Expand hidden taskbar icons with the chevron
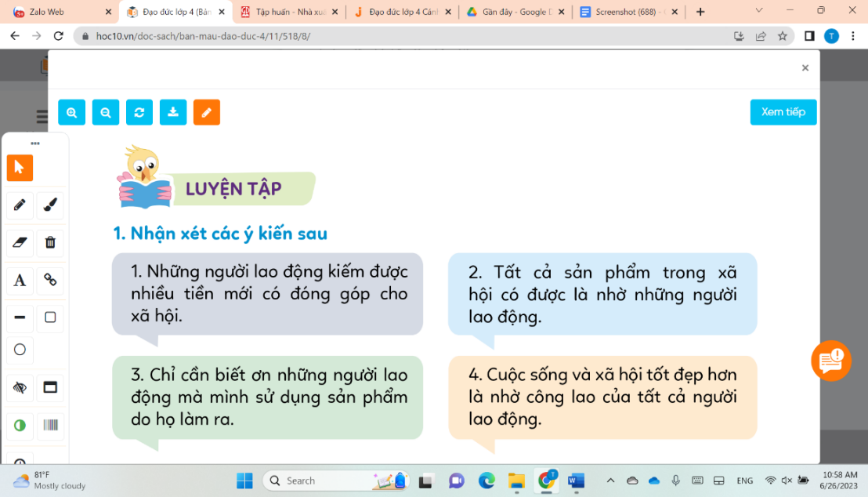Viewport: 868px width, 497px height. coord(610,480)
